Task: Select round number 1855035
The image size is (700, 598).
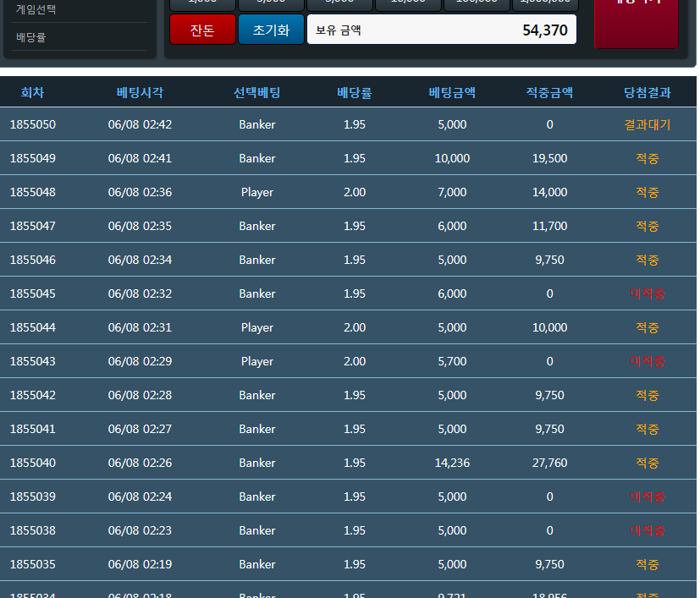Action: pos(33,564)
